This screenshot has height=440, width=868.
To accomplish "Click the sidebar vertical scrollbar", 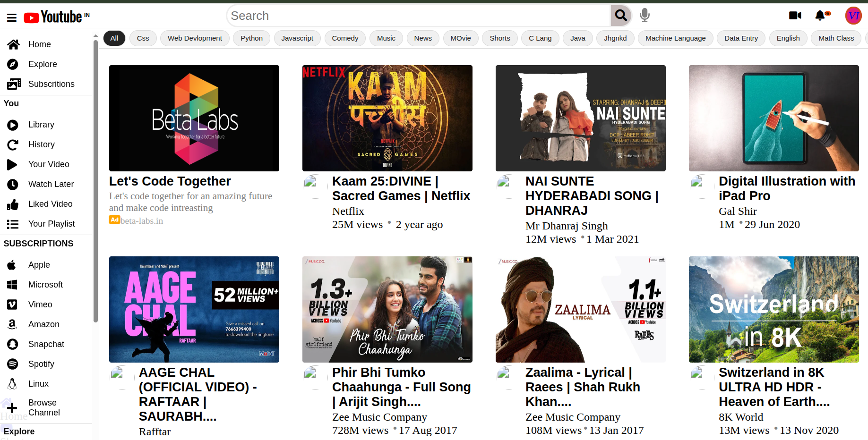I will coord(95,179).
